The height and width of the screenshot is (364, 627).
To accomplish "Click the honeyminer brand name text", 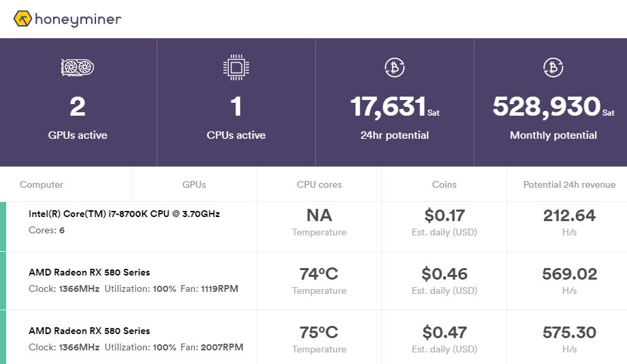I will click(78, 20).
